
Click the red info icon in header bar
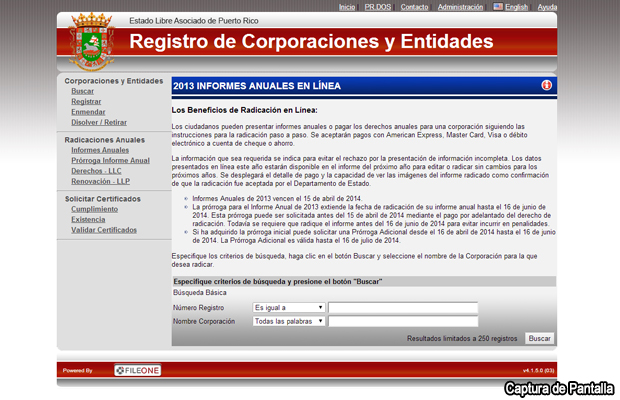(x=547, y=86)
